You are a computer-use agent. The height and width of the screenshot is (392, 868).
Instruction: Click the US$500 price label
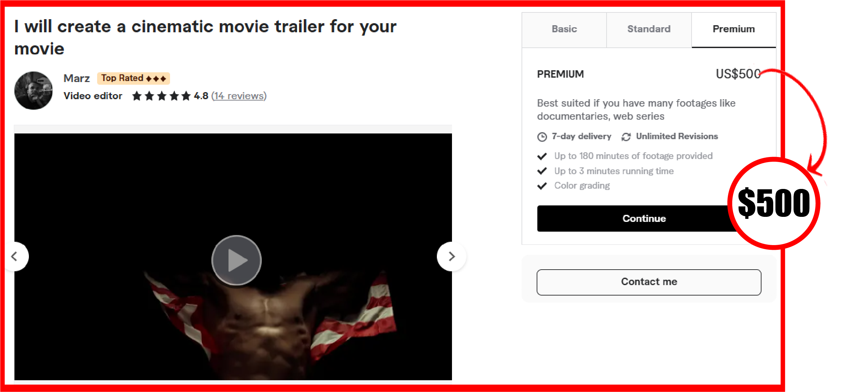coord(738,74)
